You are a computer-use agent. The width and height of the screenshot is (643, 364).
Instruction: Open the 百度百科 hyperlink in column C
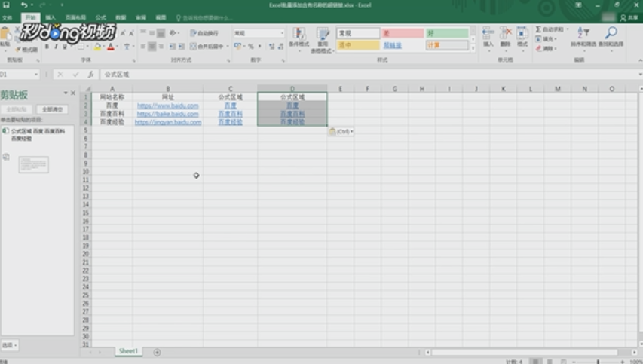[231, 114]
